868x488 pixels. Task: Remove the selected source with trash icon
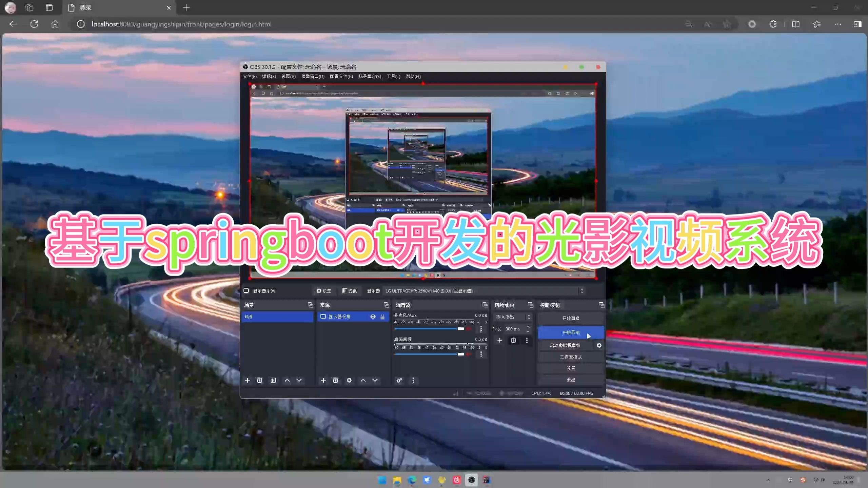(x=335, y=380)
